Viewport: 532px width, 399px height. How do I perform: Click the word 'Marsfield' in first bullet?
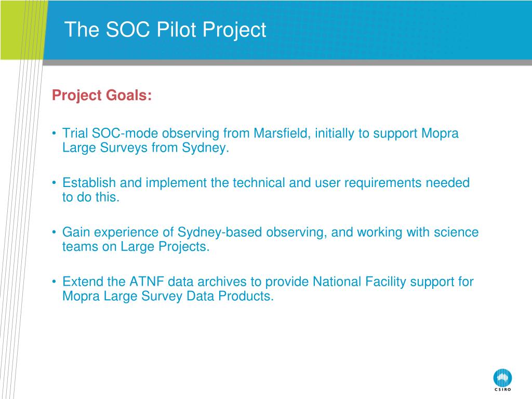(x=282, y=133)
